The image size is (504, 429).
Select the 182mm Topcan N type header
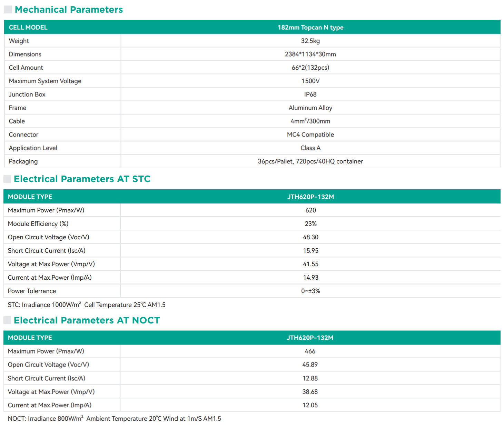(x=310, y=28)
